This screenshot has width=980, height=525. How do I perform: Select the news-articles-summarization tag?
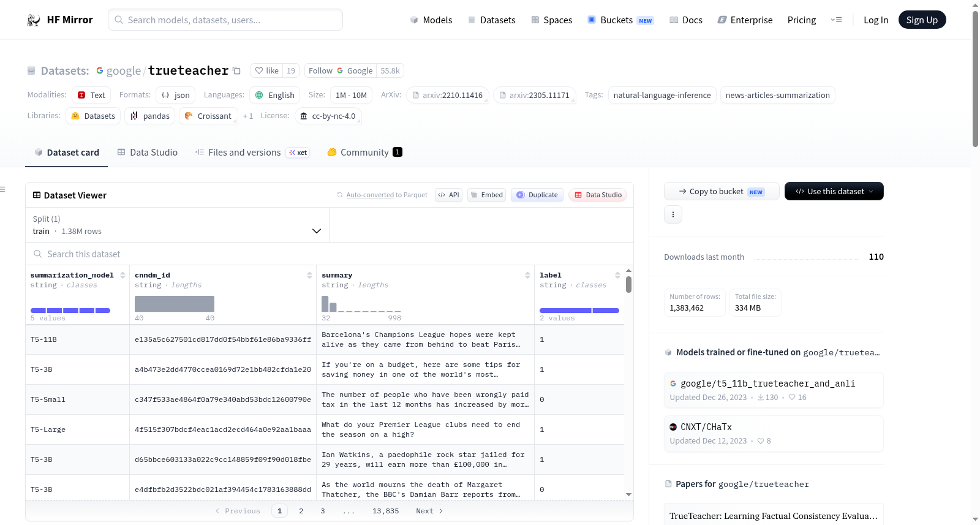click(777, 95)
